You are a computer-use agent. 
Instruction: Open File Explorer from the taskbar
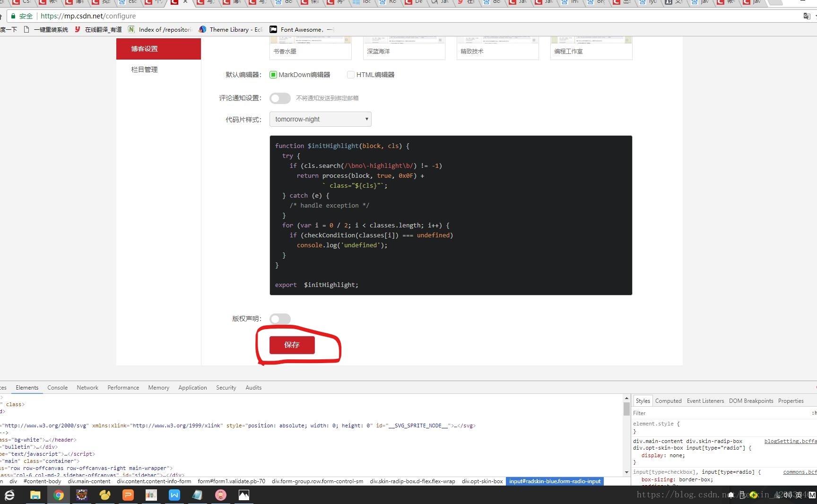(35, 495)
